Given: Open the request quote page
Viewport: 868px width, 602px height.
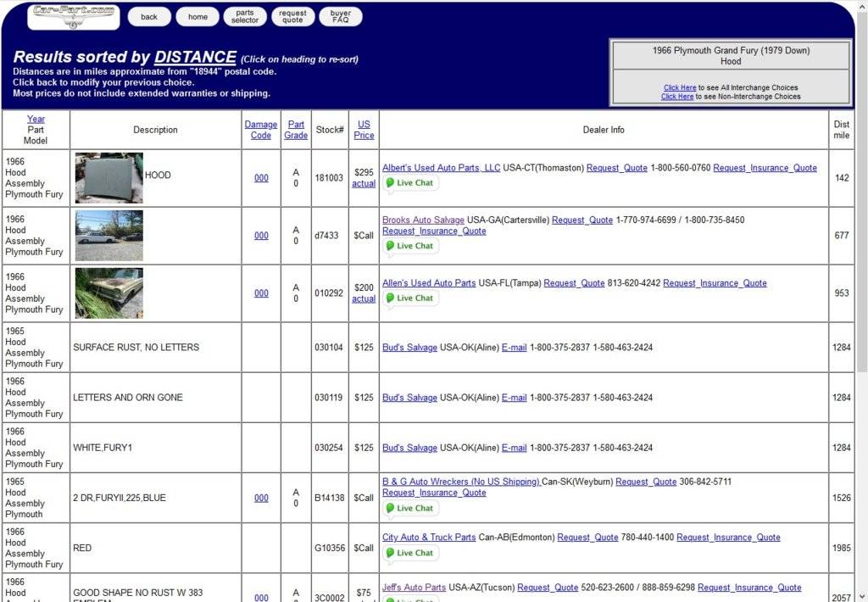Looking at the screenshot, I should point(292,17).
